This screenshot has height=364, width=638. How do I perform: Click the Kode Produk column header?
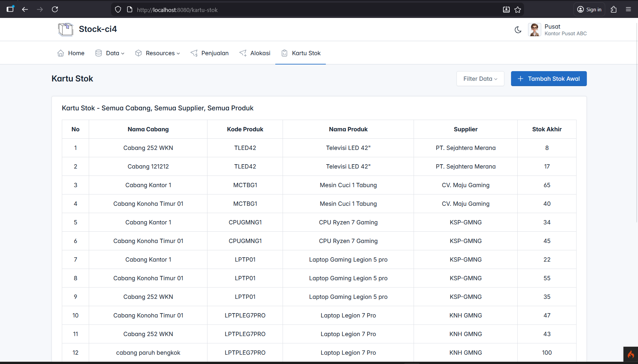point(245,129)
